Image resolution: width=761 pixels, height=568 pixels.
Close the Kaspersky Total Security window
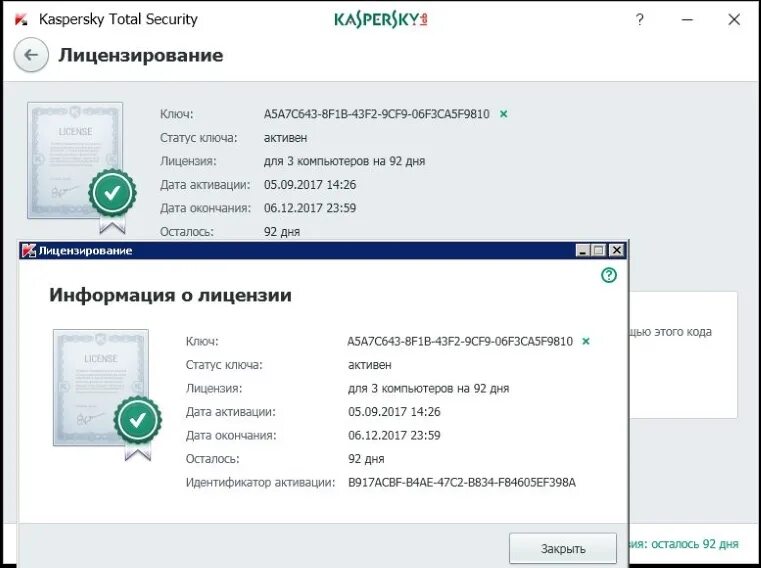[734, 20]
